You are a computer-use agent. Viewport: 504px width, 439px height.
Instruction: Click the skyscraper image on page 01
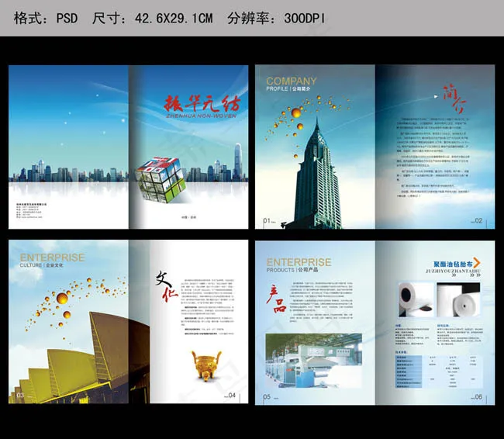[x=316, y=174]
